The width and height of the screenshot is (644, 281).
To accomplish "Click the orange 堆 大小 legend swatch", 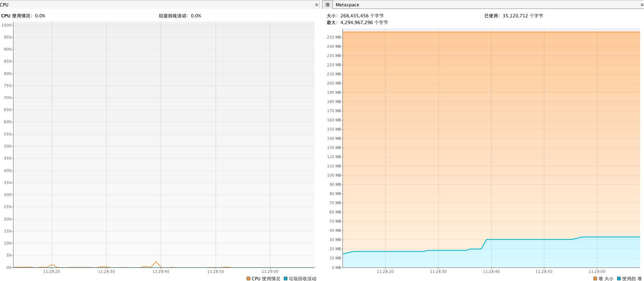I will coord(595,279).
